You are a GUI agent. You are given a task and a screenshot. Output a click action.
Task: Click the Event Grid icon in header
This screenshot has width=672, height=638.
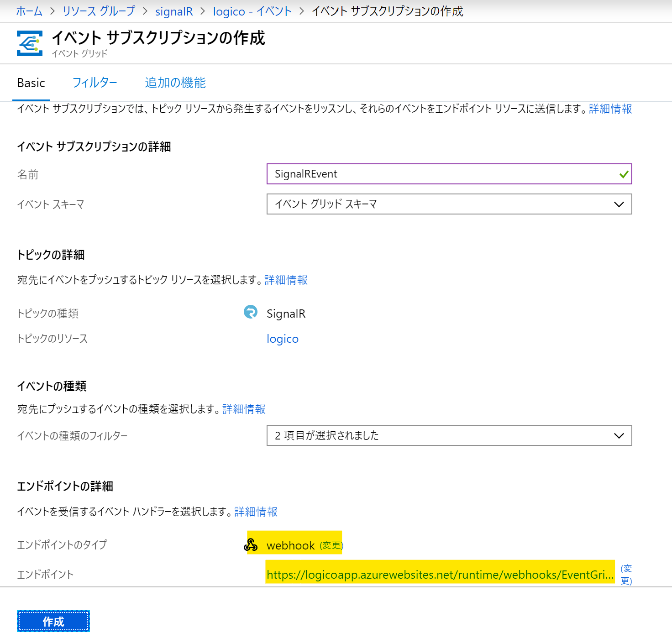pos(30,43)
